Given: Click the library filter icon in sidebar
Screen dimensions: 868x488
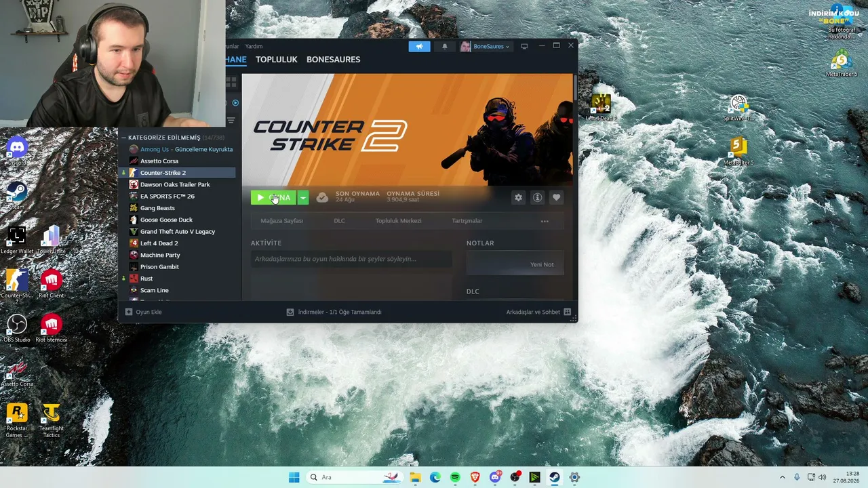Looking at the screenshot, I should [231, 120].
